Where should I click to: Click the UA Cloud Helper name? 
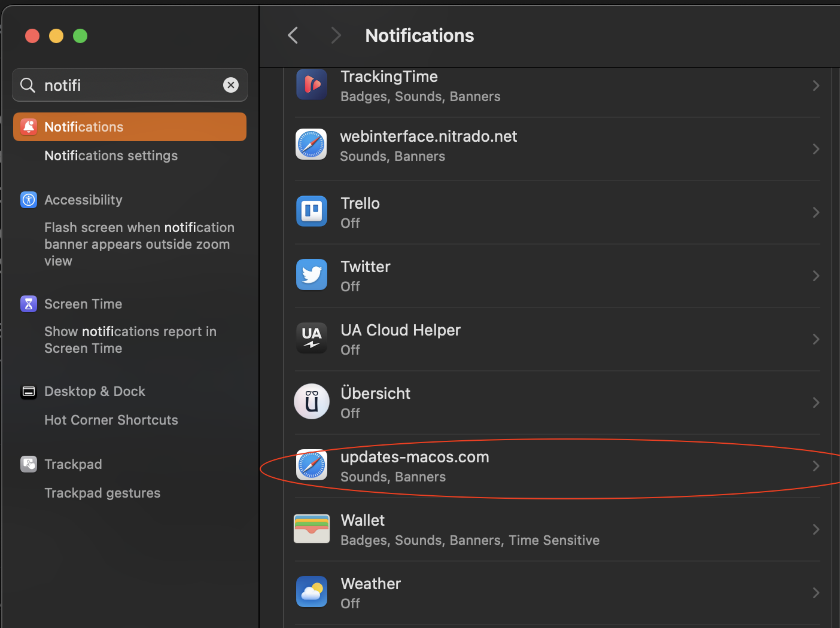[x=401, y=330]
